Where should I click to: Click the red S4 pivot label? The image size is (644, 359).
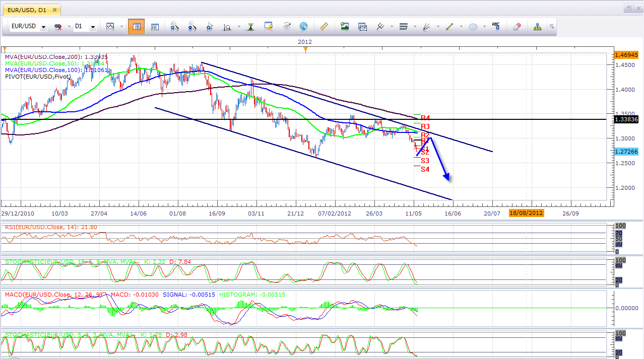425,169
